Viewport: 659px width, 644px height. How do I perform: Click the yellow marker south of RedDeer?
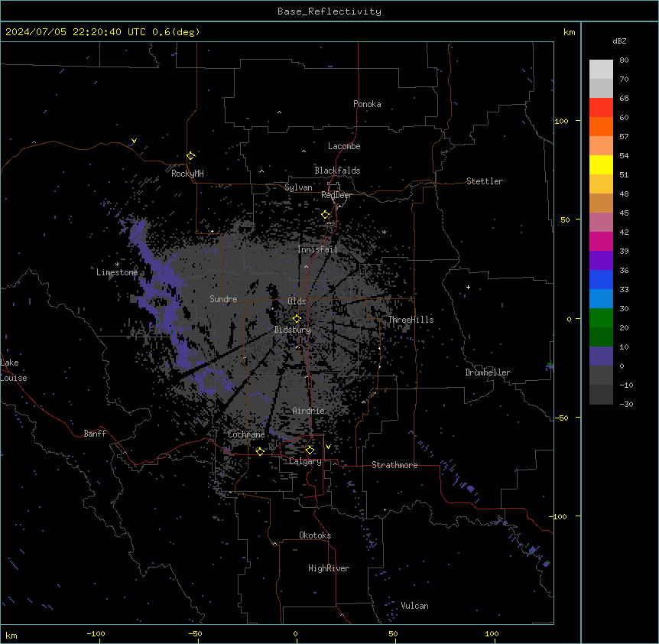pos(326,214)
